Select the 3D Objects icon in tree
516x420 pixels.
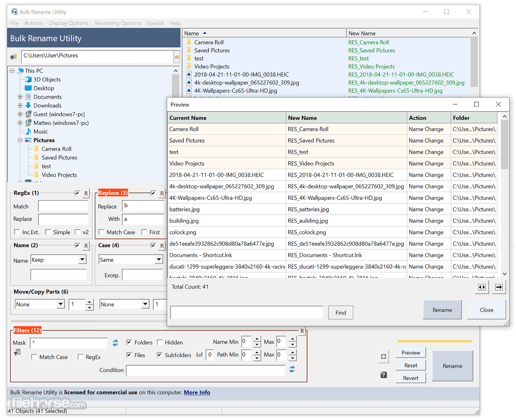(28, 79)
